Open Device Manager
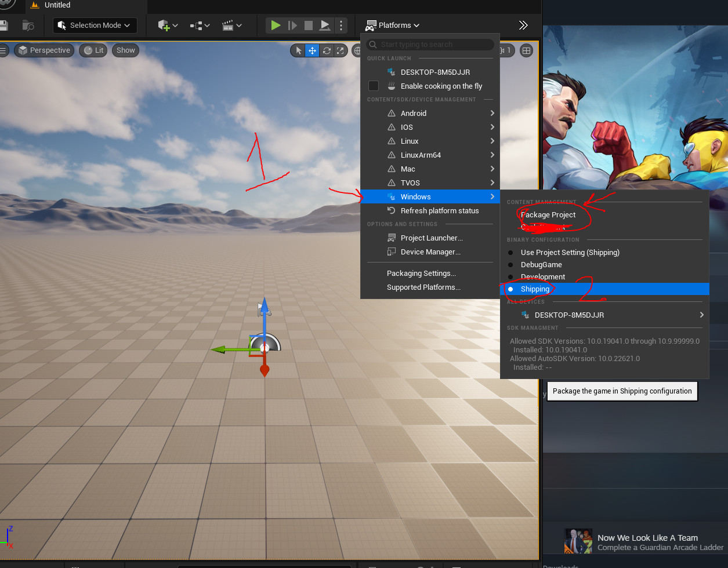 tap(430, 252)
